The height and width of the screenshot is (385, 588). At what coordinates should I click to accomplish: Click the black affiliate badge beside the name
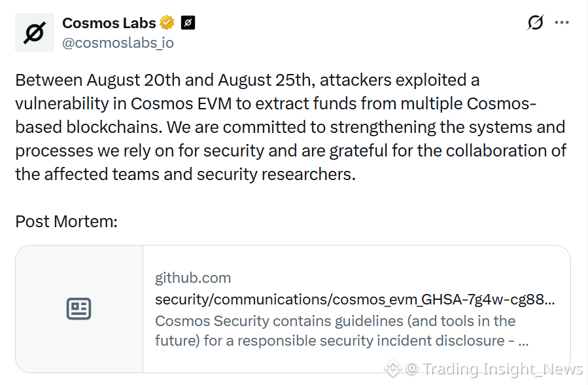188,22
